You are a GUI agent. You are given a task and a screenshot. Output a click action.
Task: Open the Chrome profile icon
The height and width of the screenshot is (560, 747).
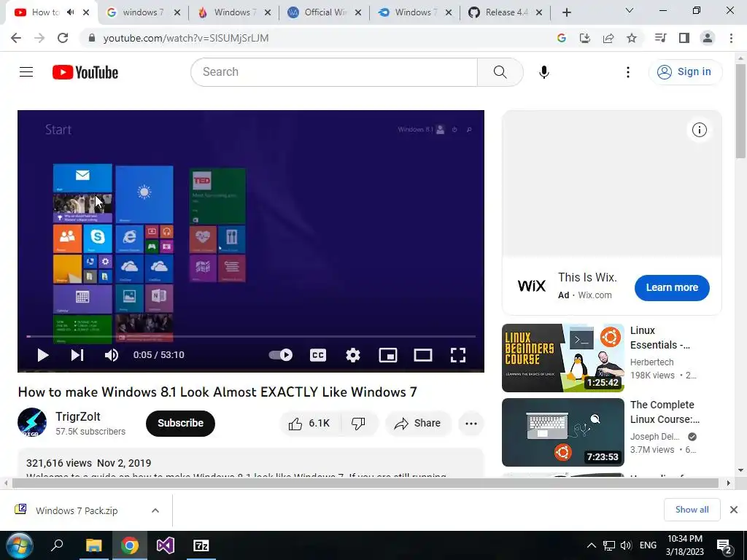click(708, 38)
